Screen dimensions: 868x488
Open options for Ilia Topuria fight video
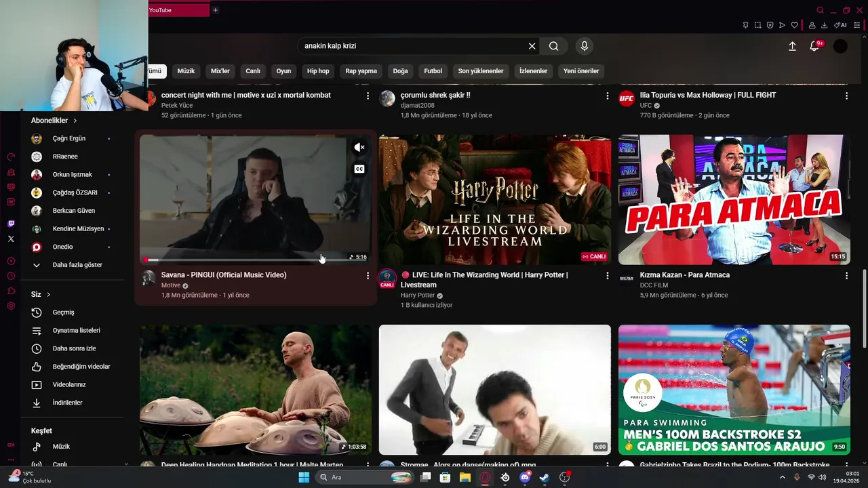click(846, 96)
